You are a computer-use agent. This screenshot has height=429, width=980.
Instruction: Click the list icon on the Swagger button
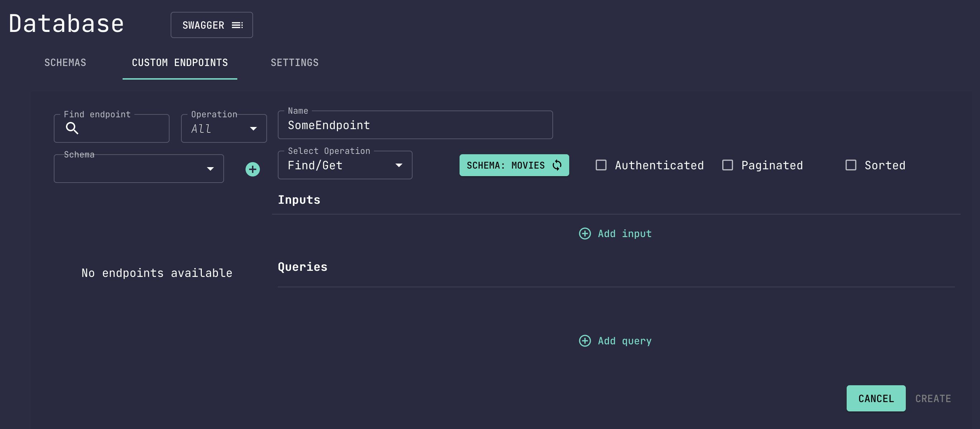[237, 25]
